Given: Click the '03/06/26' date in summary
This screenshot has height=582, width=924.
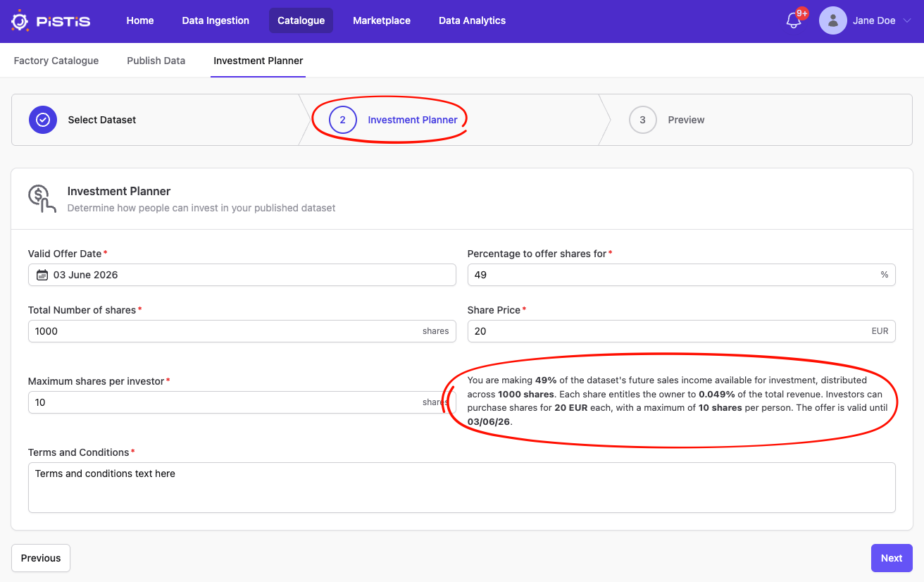Looking at the screenshot, I should [488, 421].
